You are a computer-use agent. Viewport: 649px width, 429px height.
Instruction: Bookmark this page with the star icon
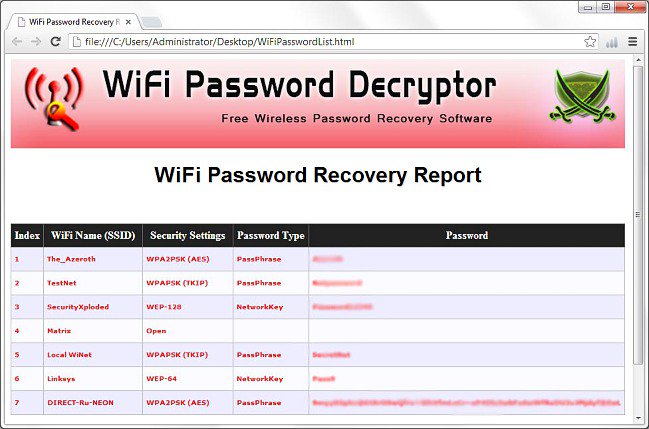point(590,42)
